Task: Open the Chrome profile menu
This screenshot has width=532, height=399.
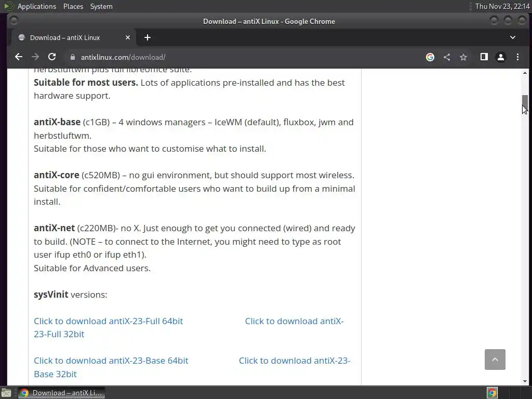Action: click(501, 57)
